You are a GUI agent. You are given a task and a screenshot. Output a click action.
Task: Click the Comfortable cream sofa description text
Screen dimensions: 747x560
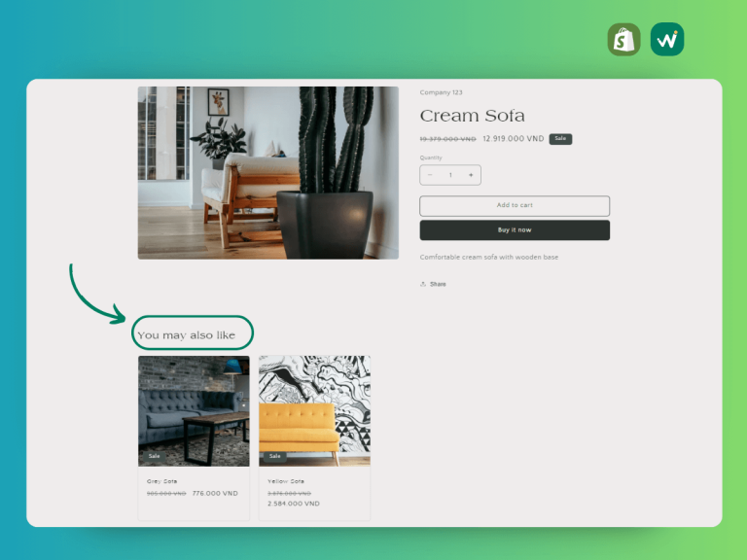(x=489, y=257)
